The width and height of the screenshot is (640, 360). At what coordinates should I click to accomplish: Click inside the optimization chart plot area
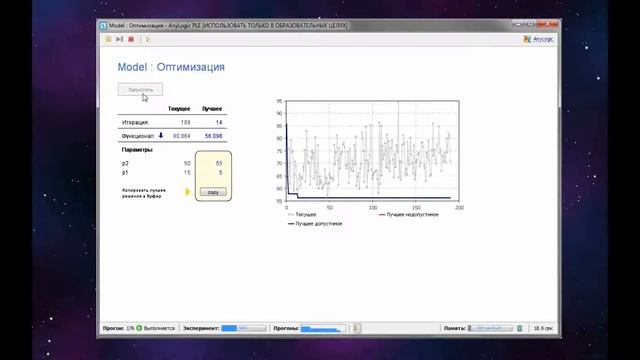coord(373,151)
